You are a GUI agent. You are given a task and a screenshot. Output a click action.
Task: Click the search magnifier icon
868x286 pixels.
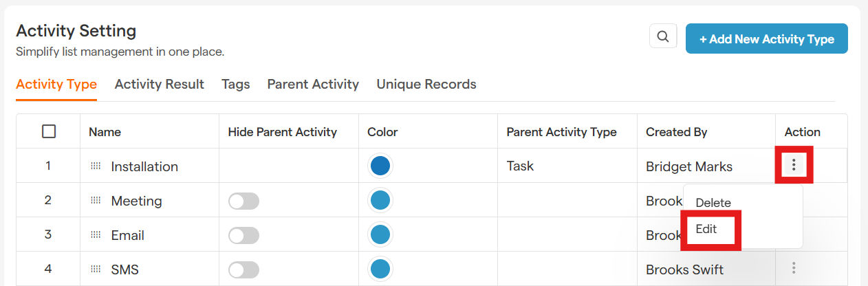663,37
